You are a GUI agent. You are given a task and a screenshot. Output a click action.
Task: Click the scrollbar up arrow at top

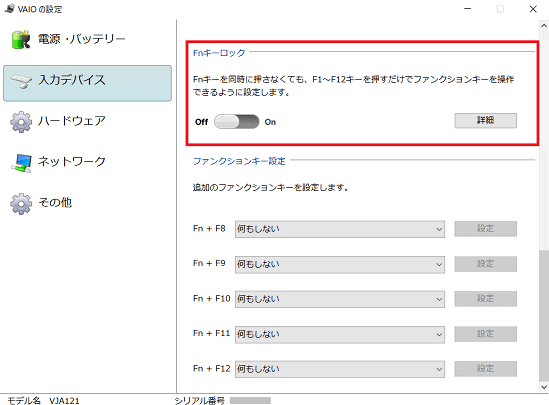pyautogui.click(x=544, y=26)
